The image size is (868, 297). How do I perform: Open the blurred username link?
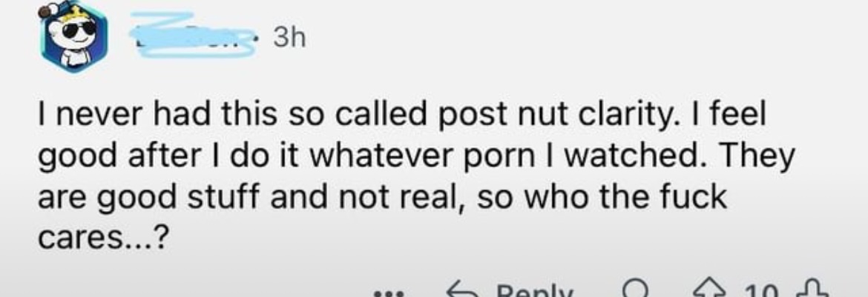coord(191,35)
